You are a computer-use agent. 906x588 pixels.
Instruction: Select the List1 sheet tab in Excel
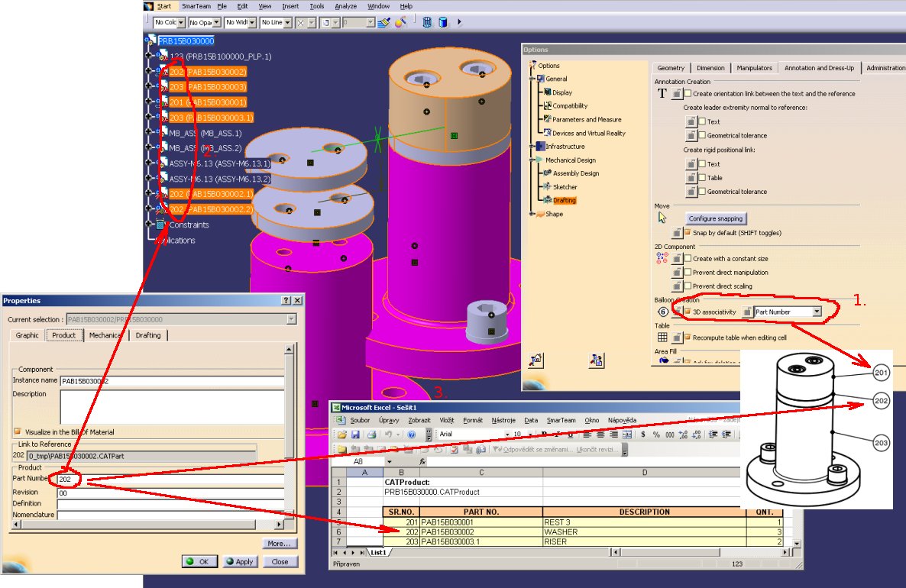378,552
